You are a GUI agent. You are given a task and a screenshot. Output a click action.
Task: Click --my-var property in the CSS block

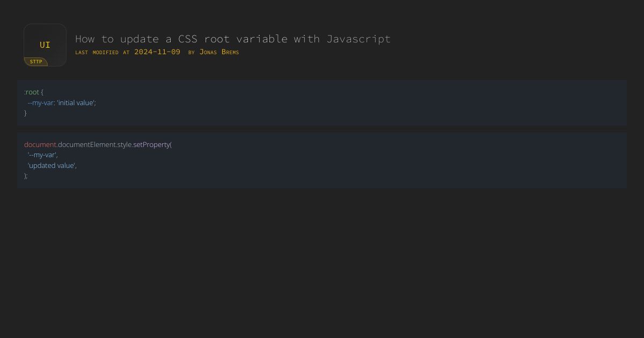point(40,102)
